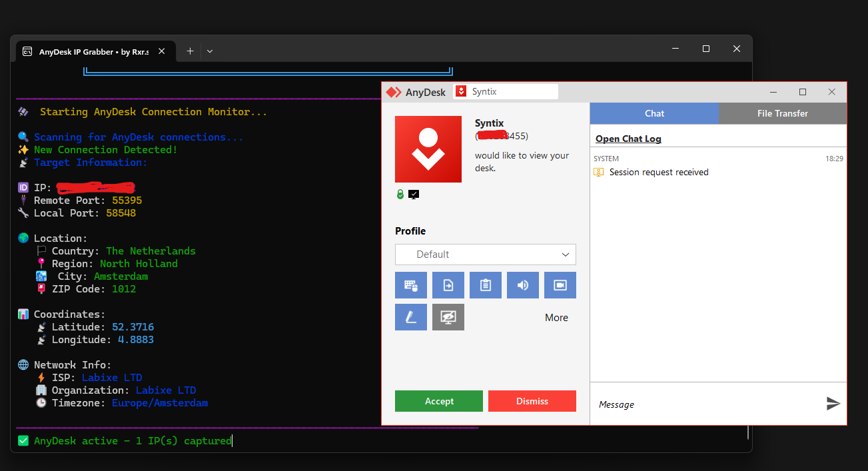The image size is (868, 471).
Task: Toggle session recording camera icon
Action: [x=560, y=285]
